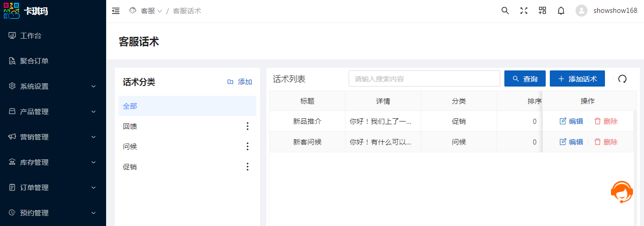Viewport: 644px width, 226px height.
Task: Delete the 新客问候 row
Action: click(x=606, y=142)
